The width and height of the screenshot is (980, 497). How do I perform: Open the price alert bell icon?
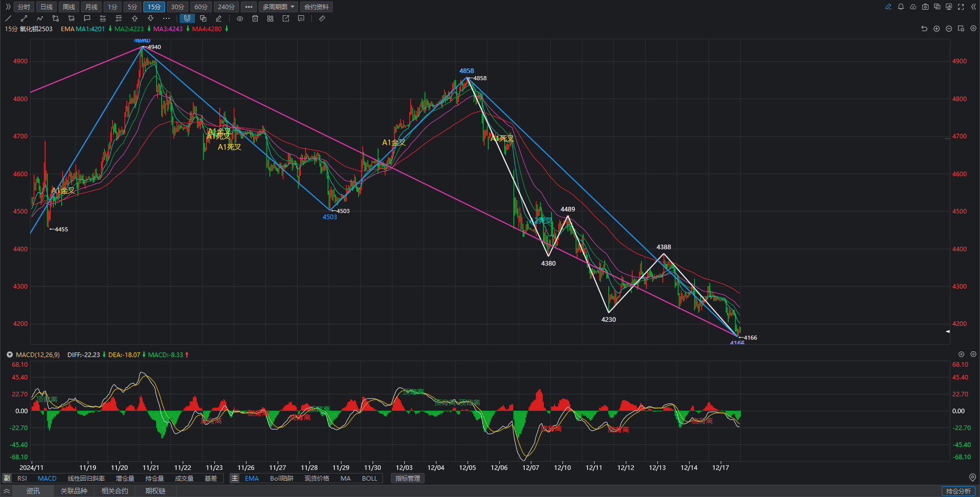click(901, 7)
